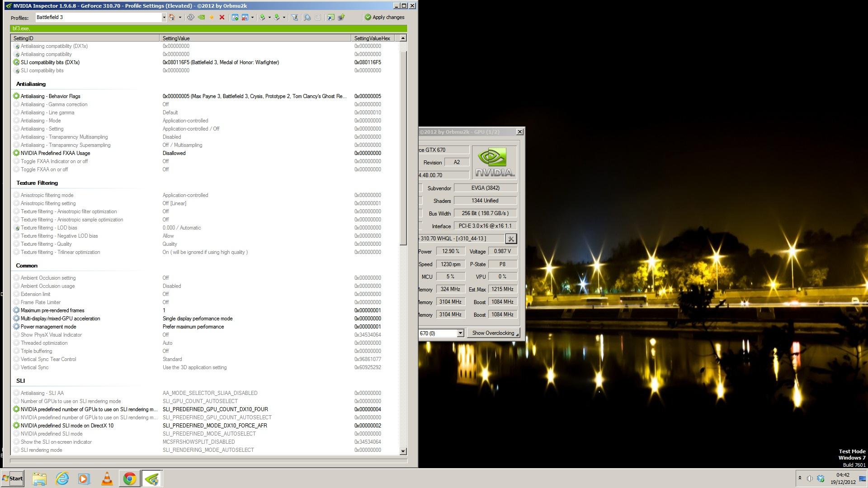Click the home profile icon in toolbar
868x488 pixels.
[x=172, y=17]
